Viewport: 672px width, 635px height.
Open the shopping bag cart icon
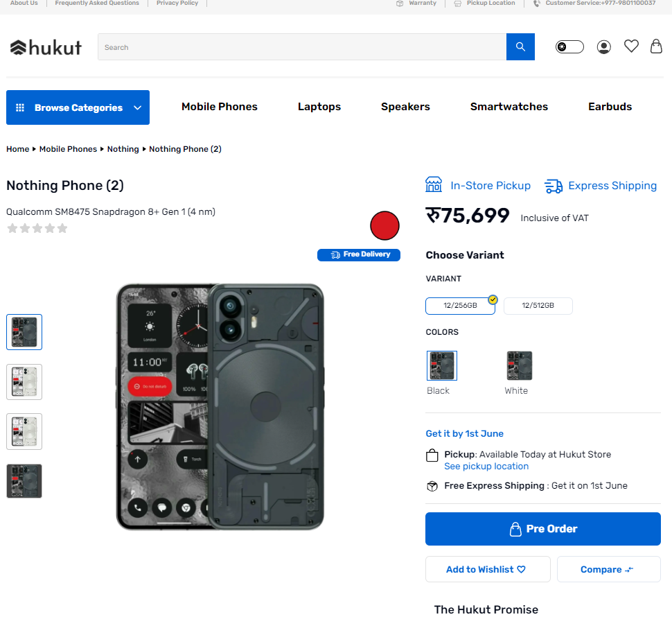656,46
